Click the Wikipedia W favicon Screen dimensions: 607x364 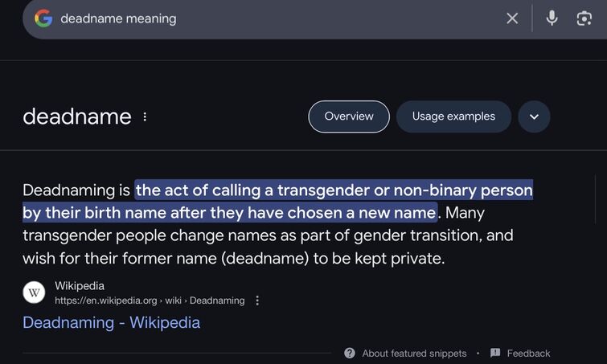pos(34,292)
